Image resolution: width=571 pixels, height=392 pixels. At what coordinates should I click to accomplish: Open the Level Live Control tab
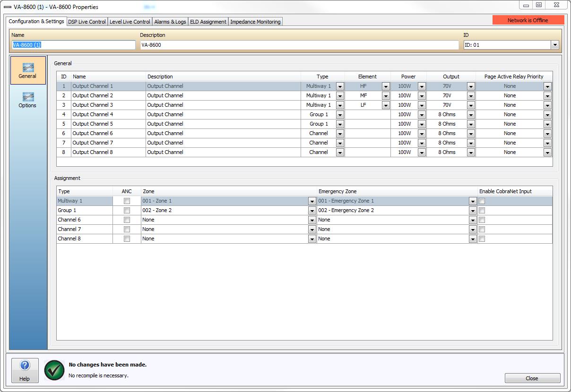point(130,22)
